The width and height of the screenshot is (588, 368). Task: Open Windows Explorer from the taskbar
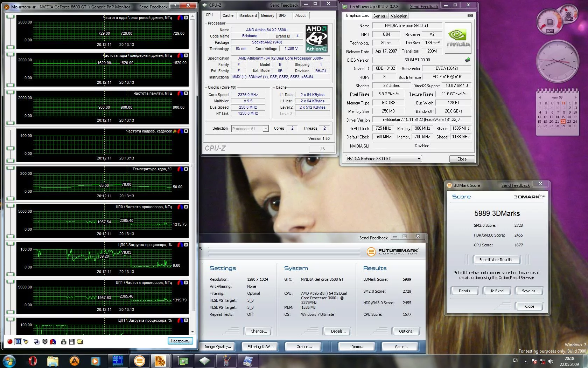coord(53,361)
